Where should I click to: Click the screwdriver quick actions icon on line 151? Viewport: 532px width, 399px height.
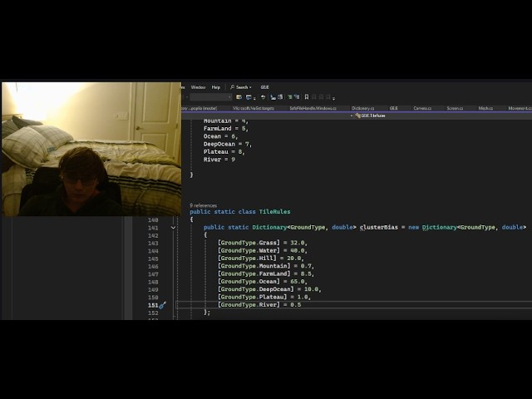tap(163, 305)
